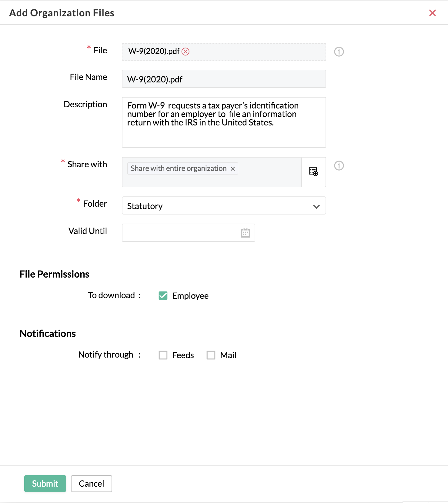Image resolution: width=448 pixels, height=503 pixels.
Task: Click the Employee checkbox label text
Action: 190,296
